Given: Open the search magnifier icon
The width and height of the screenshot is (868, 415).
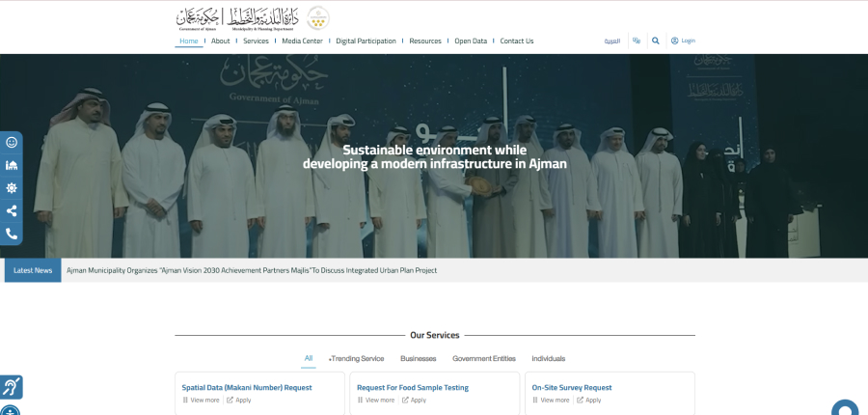Looking at the screenshot, I should [x=656, y=41].
